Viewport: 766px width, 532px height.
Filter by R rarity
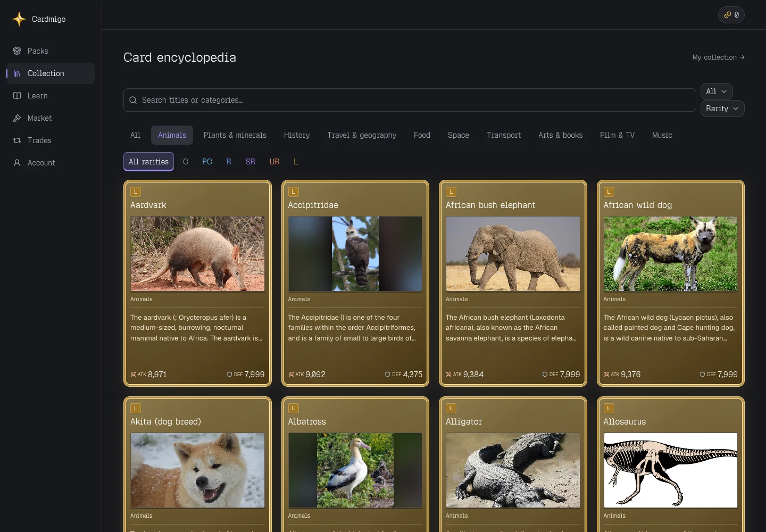229,162
